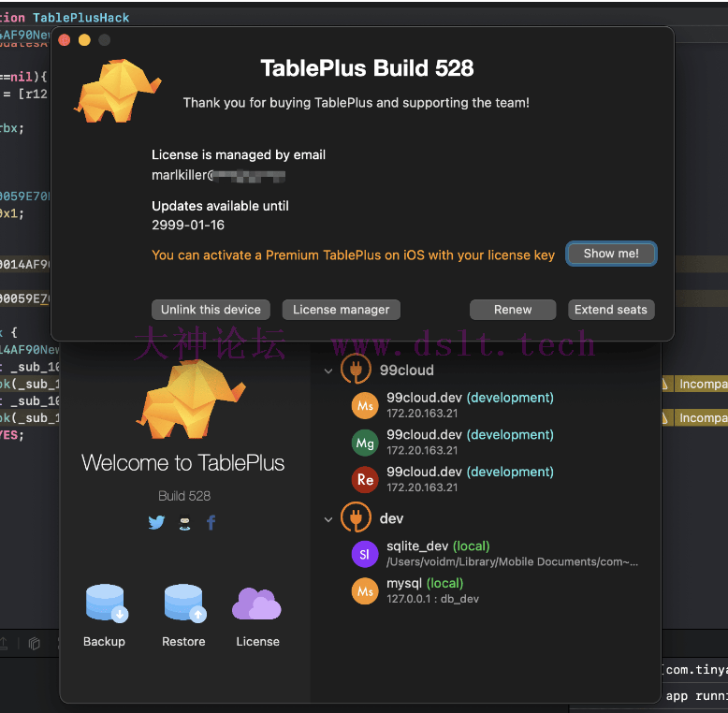Select sqlite_dev (local) connection name
The height and width of the screenshot is (713, 728).
(x=438, y=546)
